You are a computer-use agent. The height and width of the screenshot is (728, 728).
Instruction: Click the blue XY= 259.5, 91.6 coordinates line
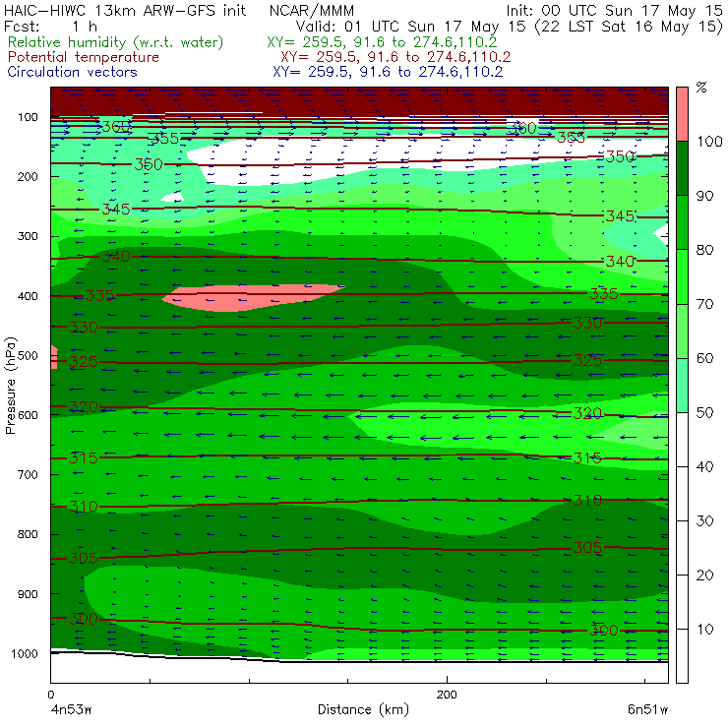388,72
